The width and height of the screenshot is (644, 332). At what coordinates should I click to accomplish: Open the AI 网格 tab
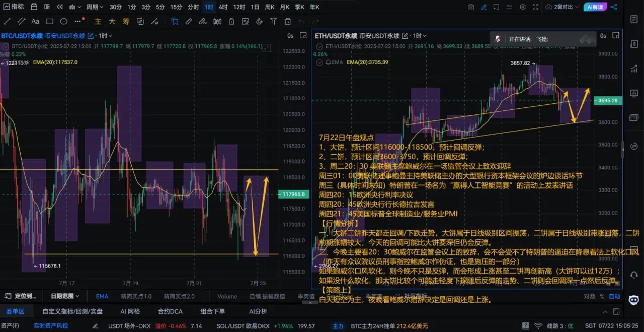tap(130, 311)
